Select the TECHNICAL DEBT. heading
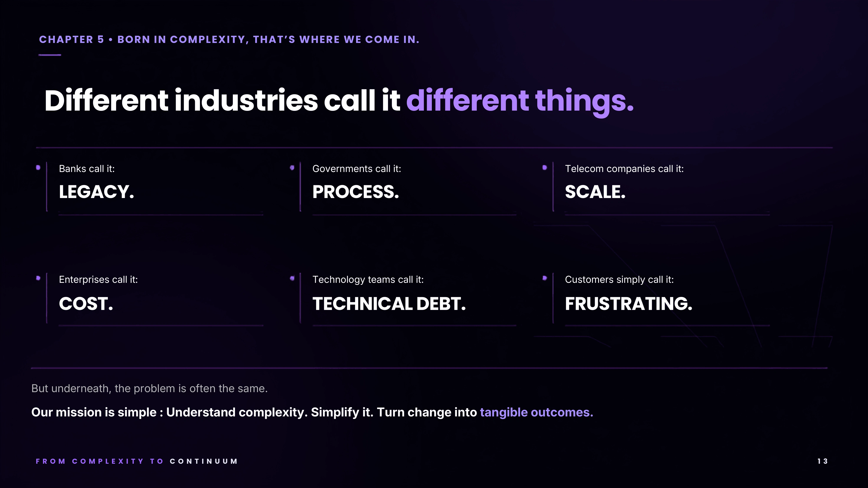Viewport: 868px width, 488px height. [x=389, y=304]
